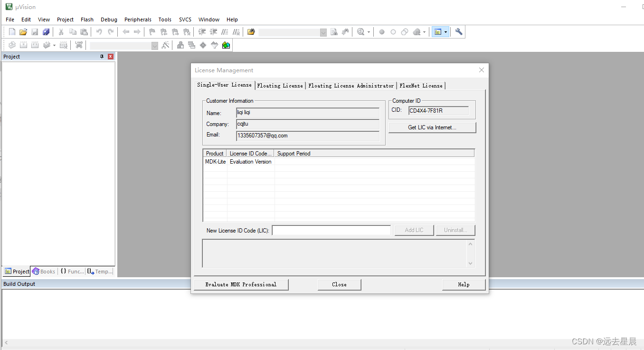Toggle the Project Window toolbar button
644x350 pixels.
point(438,32)
